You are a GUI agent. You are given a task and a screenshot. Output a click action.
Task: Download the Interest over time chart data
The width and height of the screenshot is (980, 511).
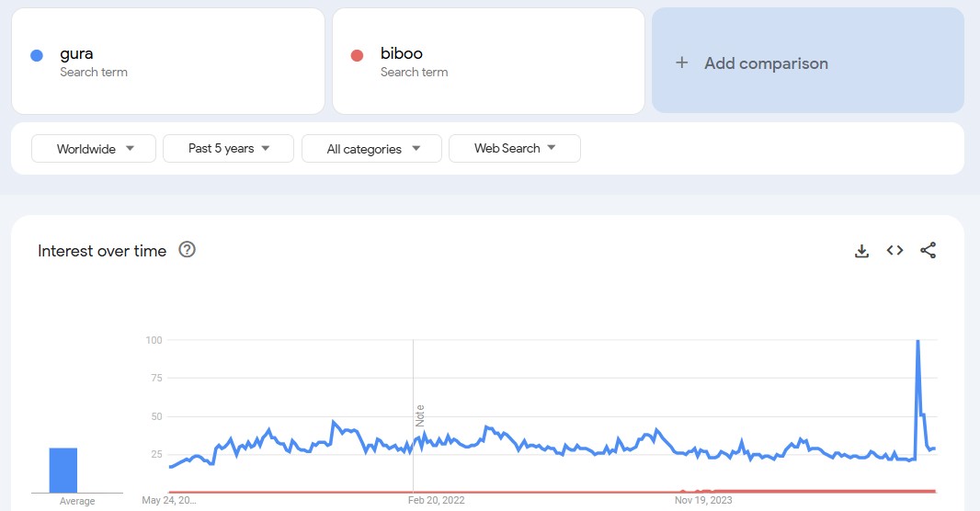point(861,251)
